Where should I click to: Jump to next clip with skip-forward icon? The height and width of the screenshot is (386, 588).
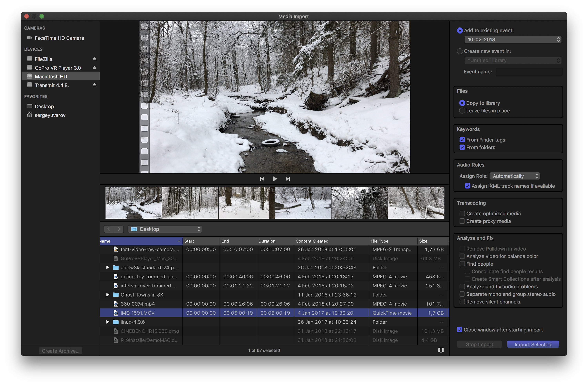click(288, 179)
